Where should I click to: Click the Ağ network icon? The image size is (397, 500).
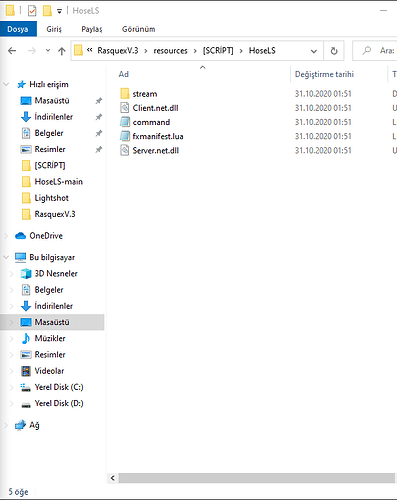pyautogui.click(x=20, y=425)
